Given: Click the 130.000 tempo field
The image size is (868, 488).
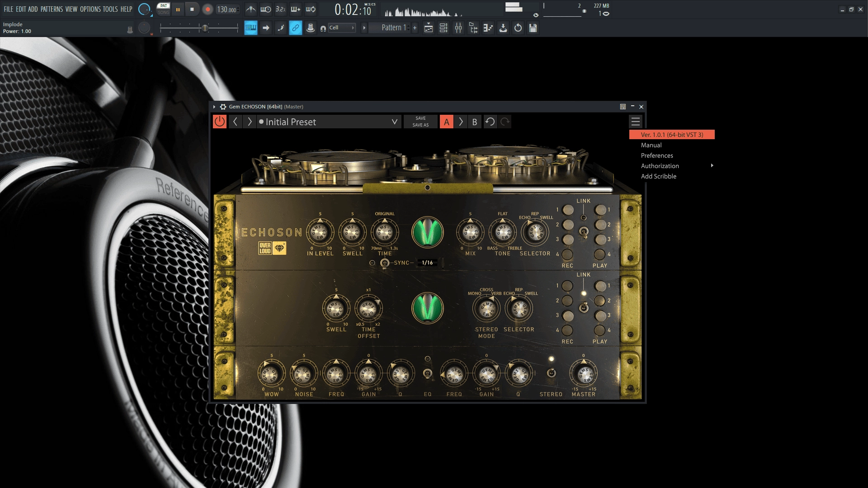Looking at the screenshot, I should (227, 9).
